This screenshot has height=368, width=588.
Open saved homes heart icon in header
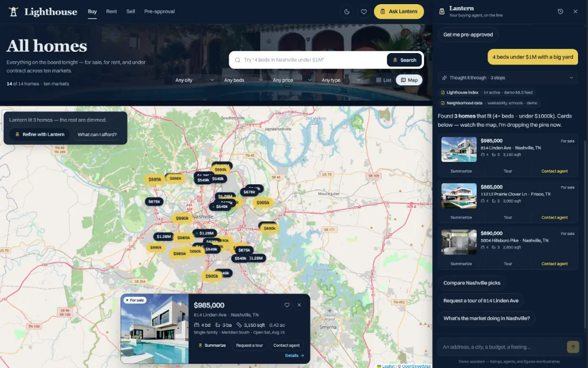click(363, 12)
